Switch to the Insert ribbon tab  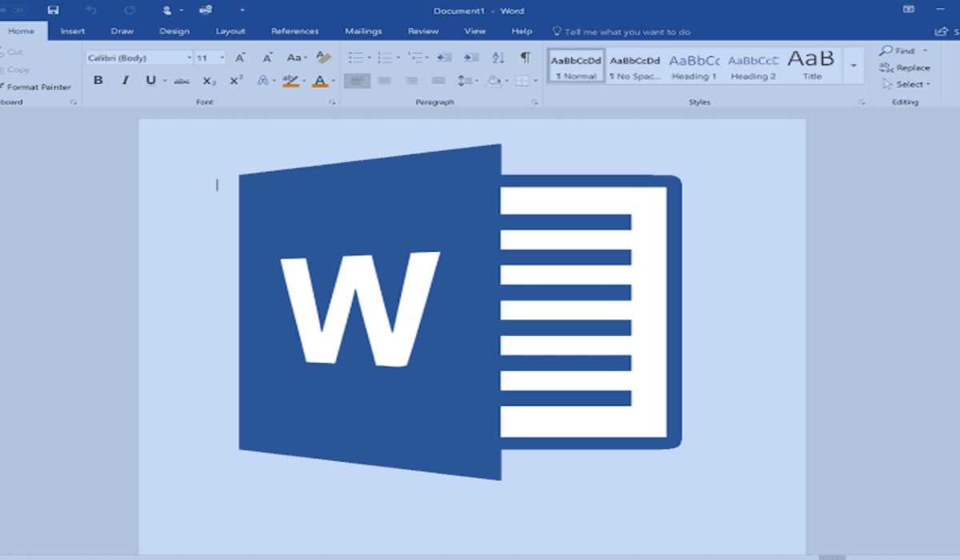coord(72,30)
